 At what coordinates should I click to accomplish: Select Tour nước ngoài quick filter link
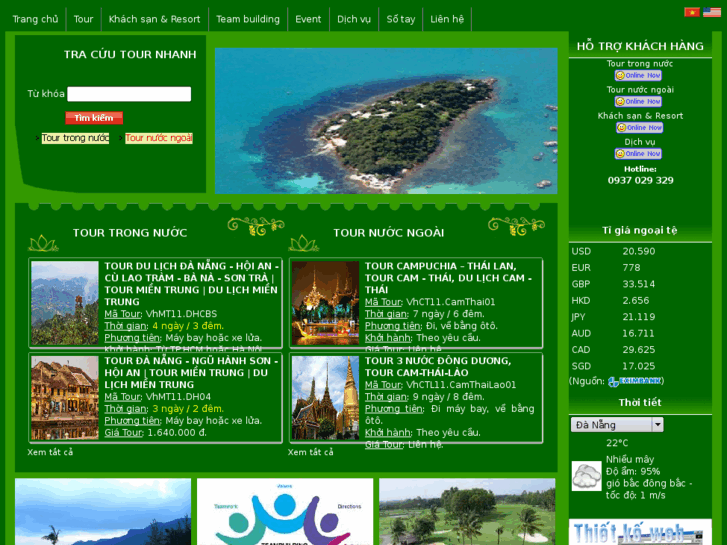159,138
